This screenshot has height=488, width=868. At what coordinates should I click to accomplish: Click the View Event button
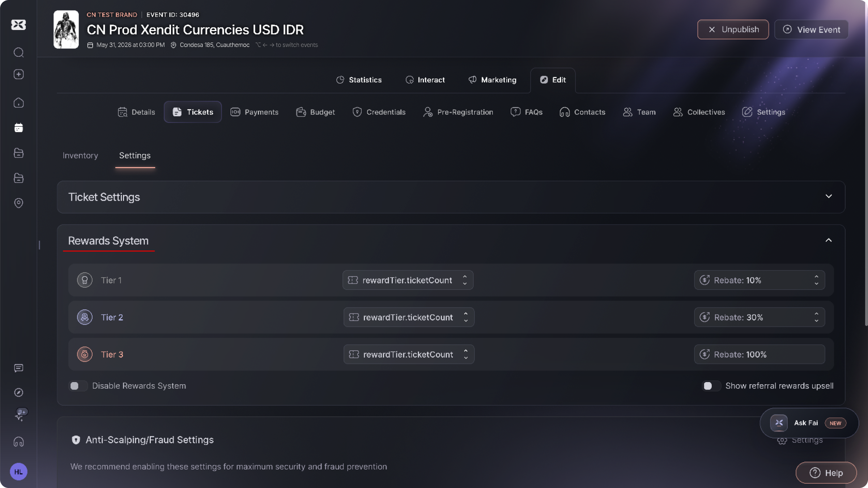(812, 30)
